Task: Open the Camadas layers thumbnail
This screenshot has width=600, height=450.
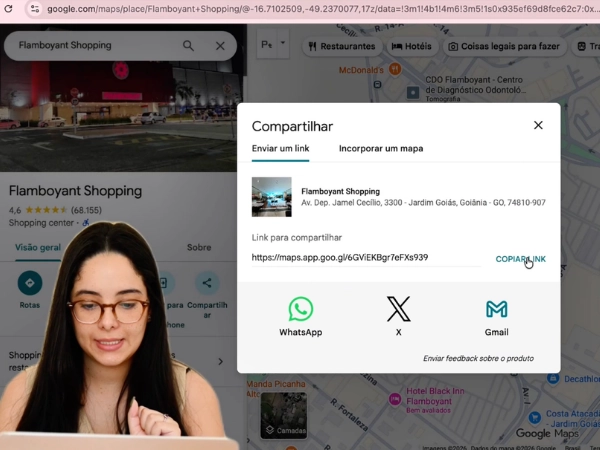Action: [x=284, y=415]
